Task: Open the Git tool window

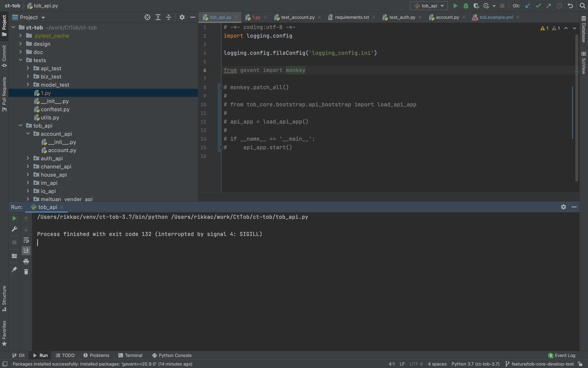Action: click(x=18, y=355)
